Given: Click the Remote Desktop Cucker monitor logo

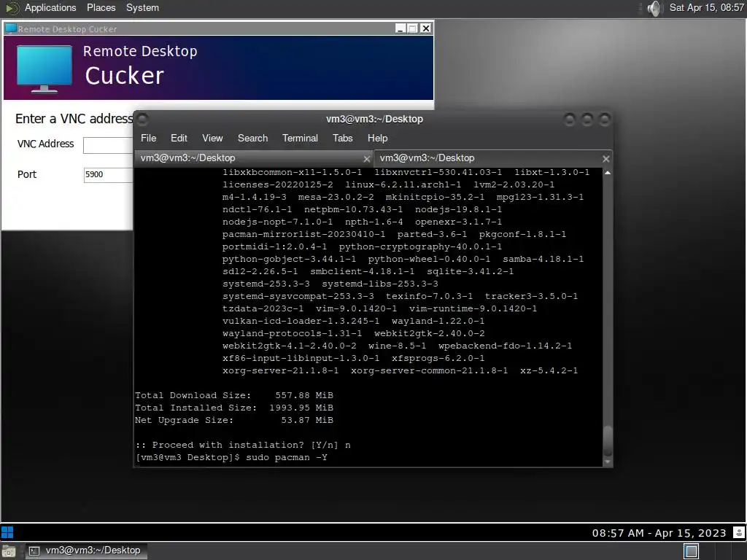Looking at the screenshot, I should point(44,69).
